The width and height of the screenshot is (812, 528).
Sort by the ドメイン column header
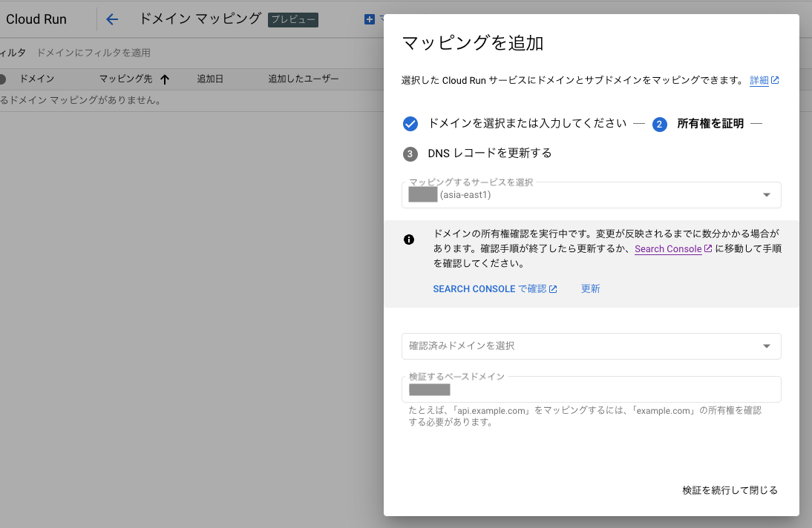[37, 79]
